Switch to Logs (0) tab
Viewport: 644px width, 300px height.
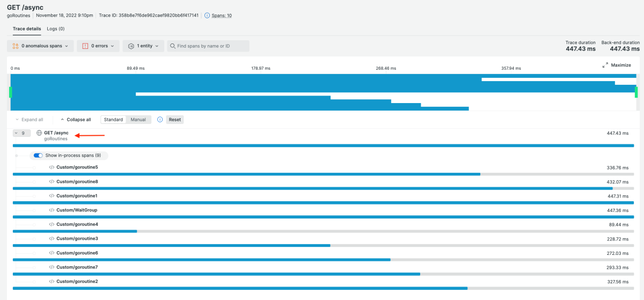tap(55, 28)
